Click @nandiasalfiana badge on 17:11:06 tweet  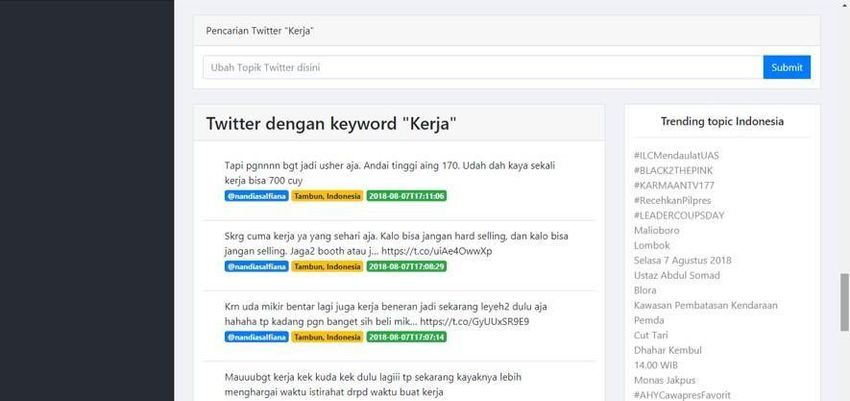256,196
